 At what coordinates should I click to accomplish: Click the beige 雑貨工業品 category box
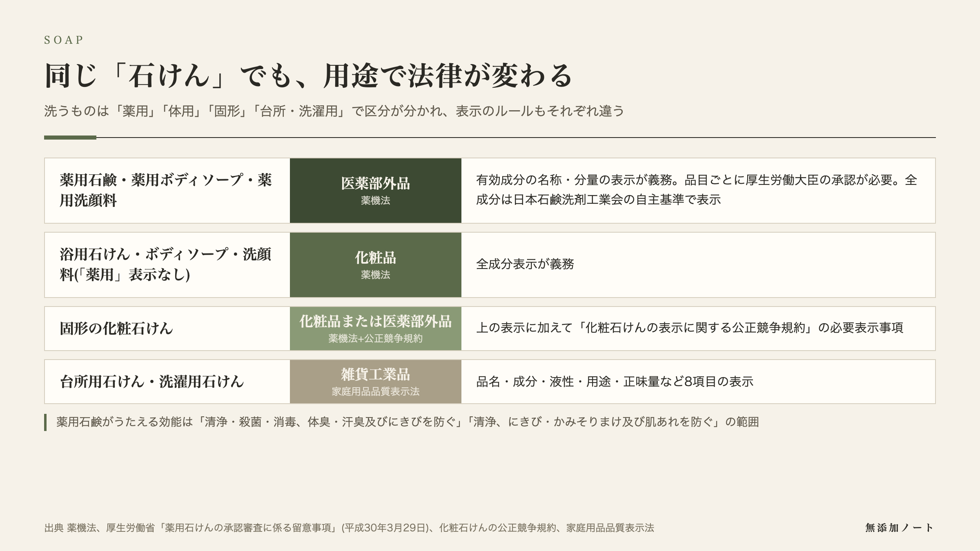click(x=376, y=382)
